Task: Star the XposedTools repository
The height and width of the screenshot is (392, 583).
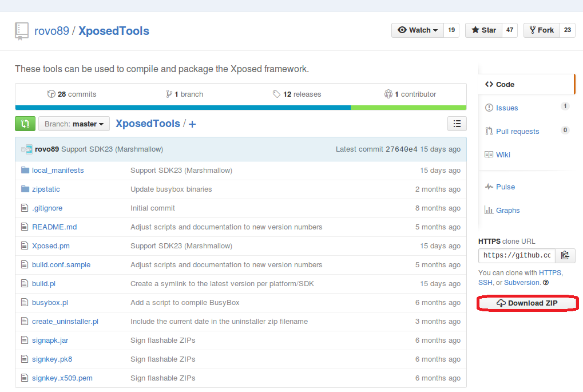Action: click(483, 30)
